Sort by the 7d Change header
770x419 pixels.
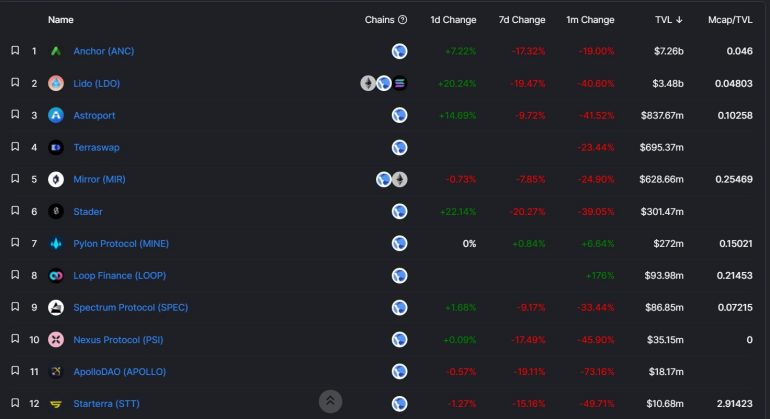pos(522,19)
